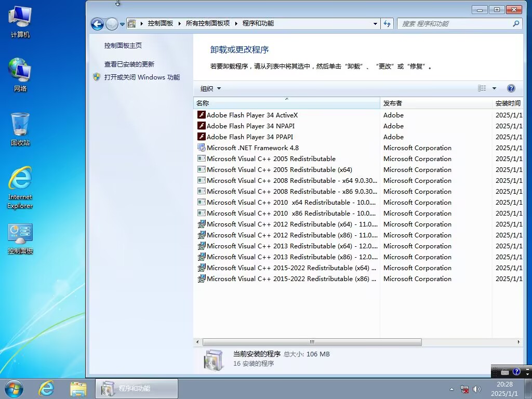Select Adobe Flash Player 34 ActiveX icon

pos(202,115)
